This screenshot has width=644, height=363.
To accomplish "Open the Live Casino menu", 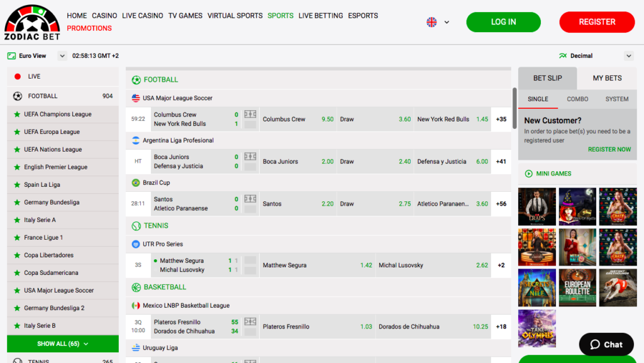I will (143, 16).
